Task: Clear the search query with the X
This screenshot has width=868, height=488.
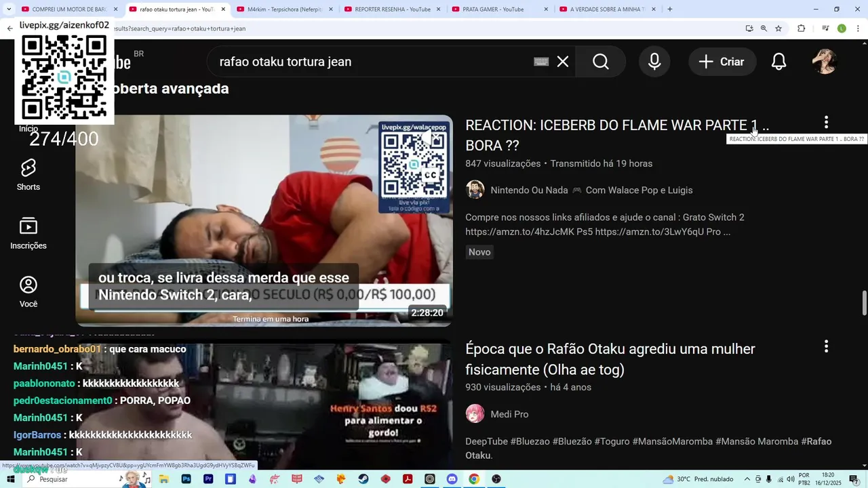Action: (x=563, y=62)
